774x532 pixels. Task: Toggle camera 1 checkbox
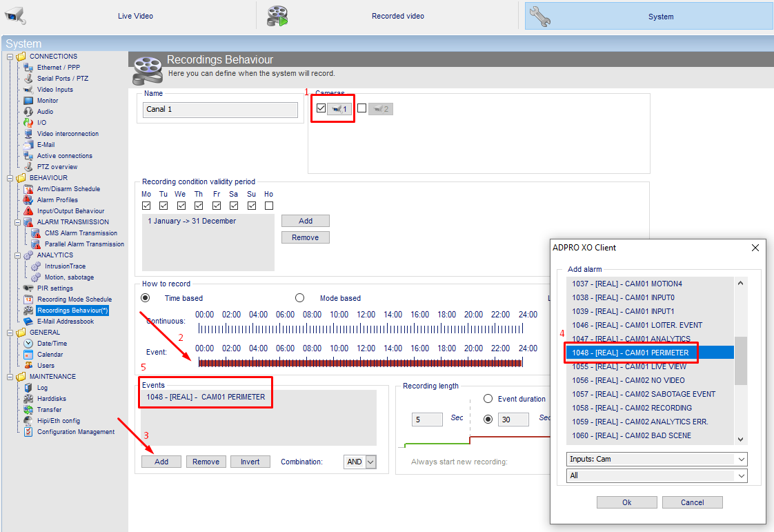321,108
